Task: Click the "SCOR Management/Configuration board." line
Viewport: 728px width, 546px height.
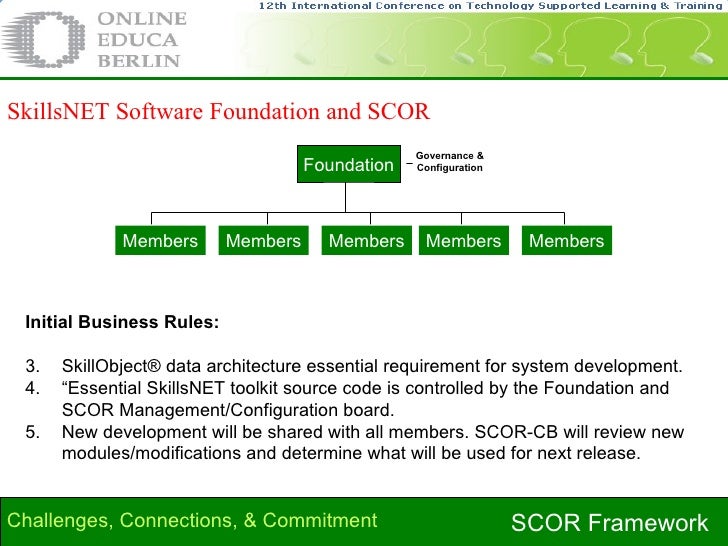Action: 228,410
